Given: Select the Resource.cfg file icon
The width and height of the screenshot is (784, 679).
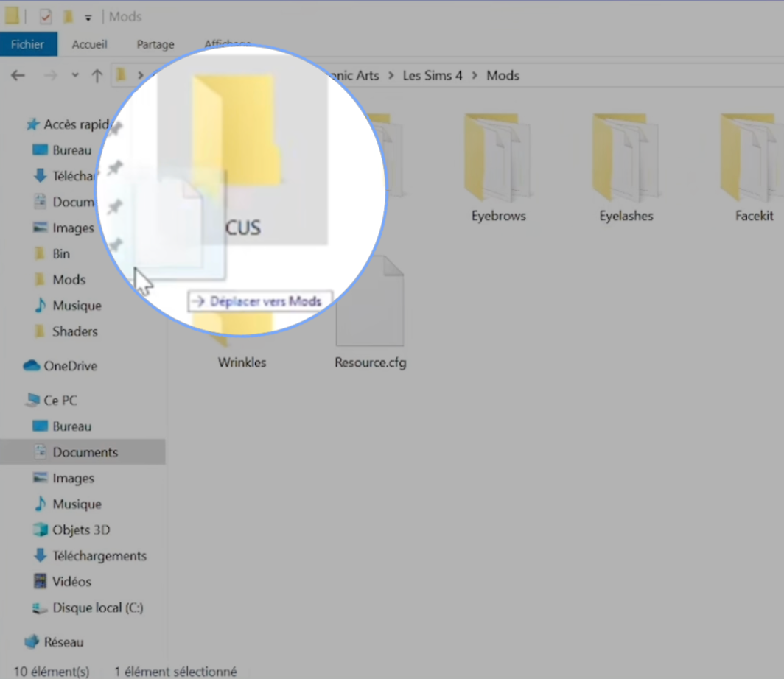Looking at the screenshot, I should click(x=370, y=300).
